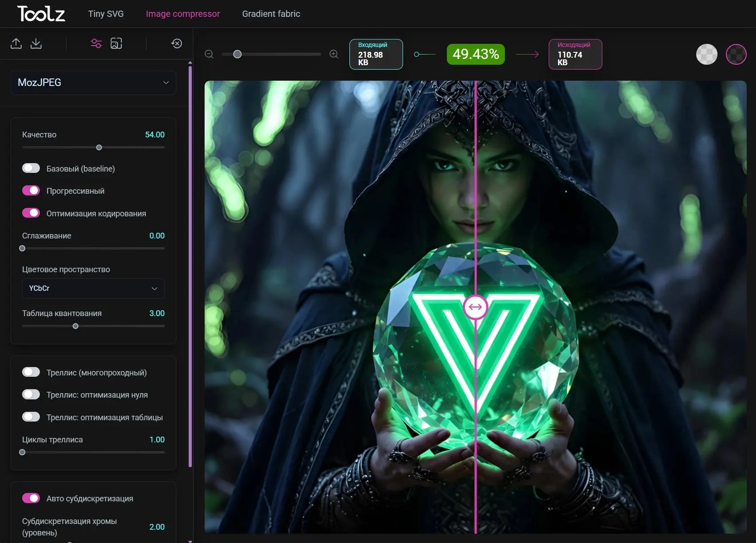This screenshot has height=543, width=756.
Task: Click the download image icon
Action: pos(36,43)
